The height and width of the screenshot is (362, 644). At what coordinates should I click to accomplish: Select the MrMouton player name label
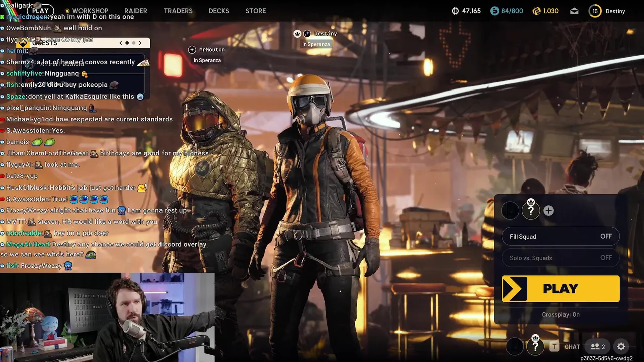click(212, 49)
